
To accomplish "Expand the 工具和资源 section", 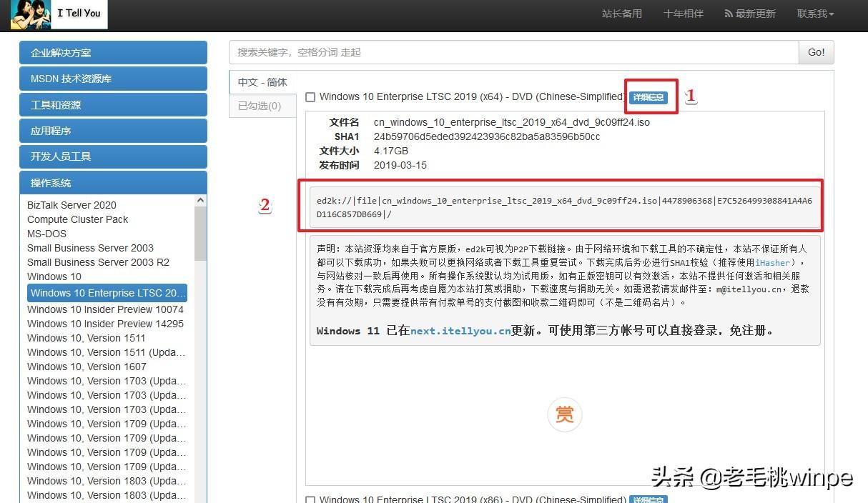I will (113, 105).
